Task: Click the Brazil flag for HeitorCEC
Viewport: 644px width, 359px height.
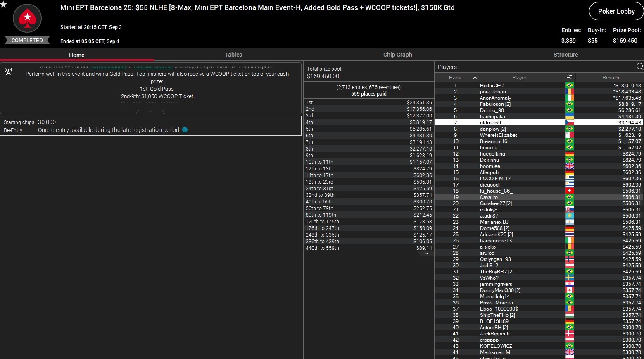Action: [x=570, y=85]
